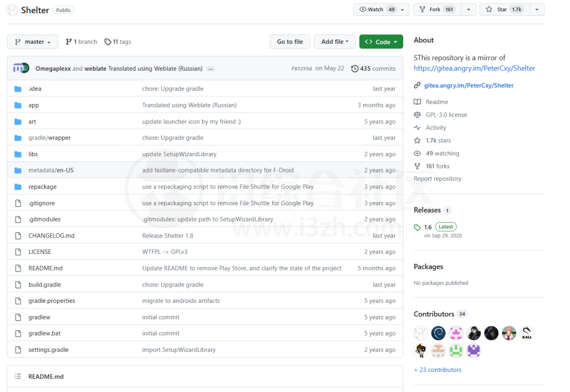Click the art folder icon
This screenshot has height=392, width=570.
click(18, 122)
